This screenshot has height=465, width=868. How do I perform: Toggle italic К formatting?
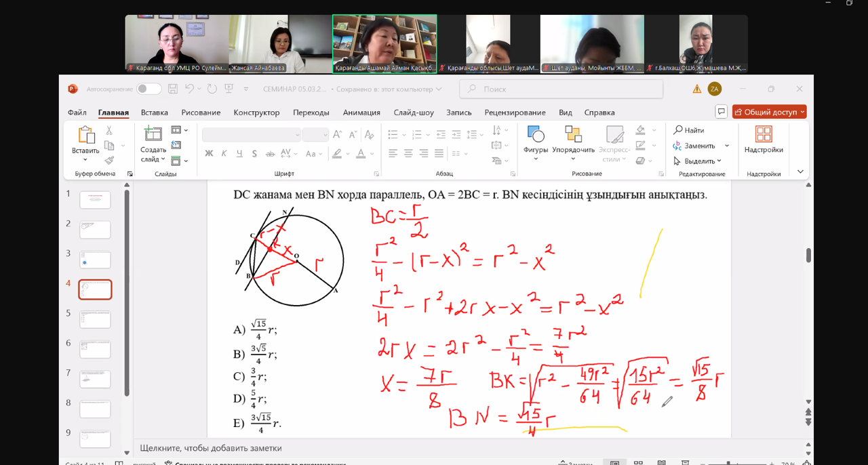[224, 154]
